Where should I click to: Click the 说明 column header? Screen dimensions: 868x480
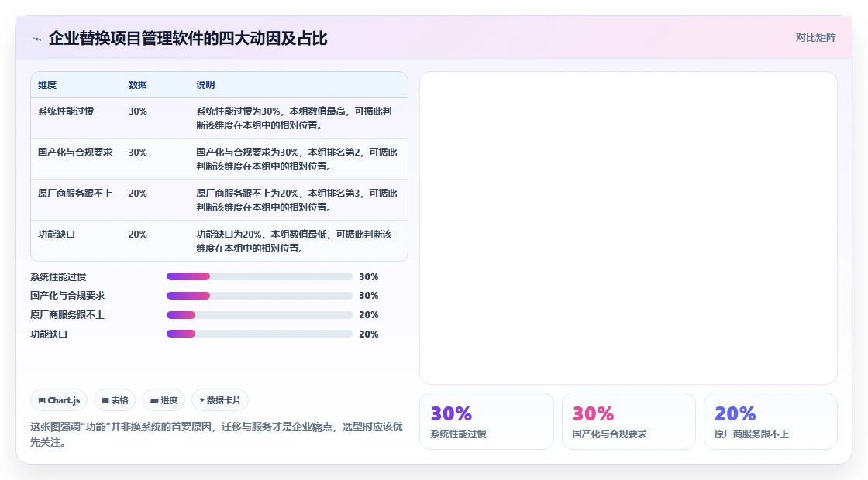[x=205, y=85]
